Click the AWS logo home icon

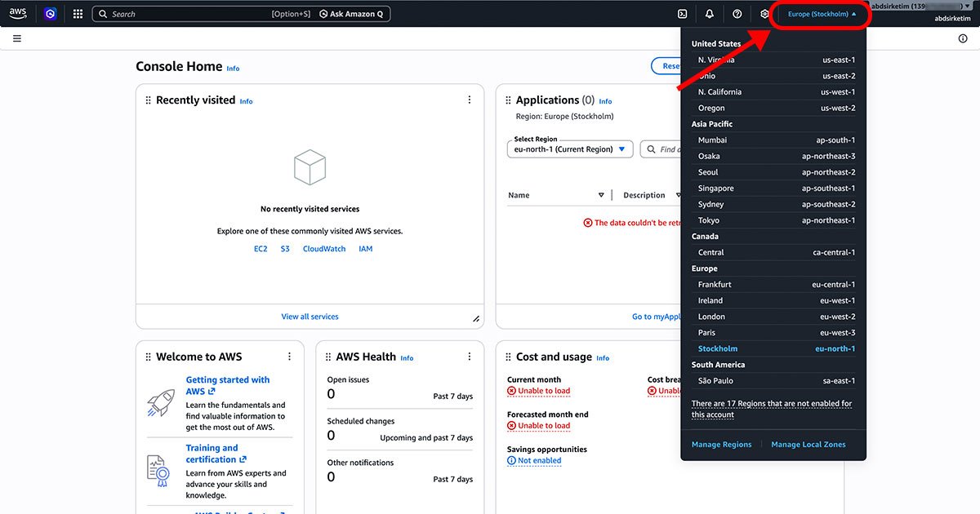point(18,13)
